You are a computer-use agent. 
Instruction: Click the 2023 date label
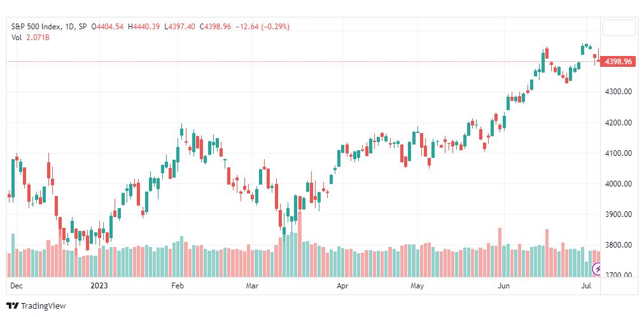pyautogui.click(x=99, y=285)
